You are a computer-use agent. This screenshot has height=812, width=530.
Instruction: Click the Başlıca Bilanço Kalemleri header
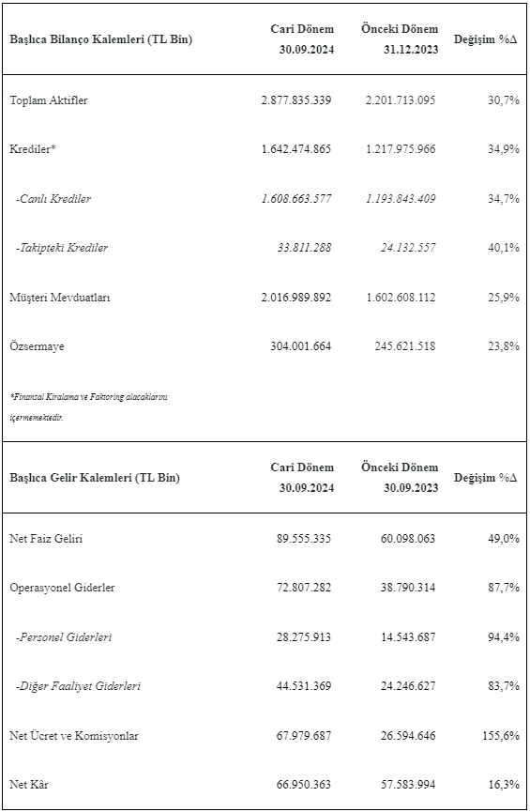click(x=101, y=39)
